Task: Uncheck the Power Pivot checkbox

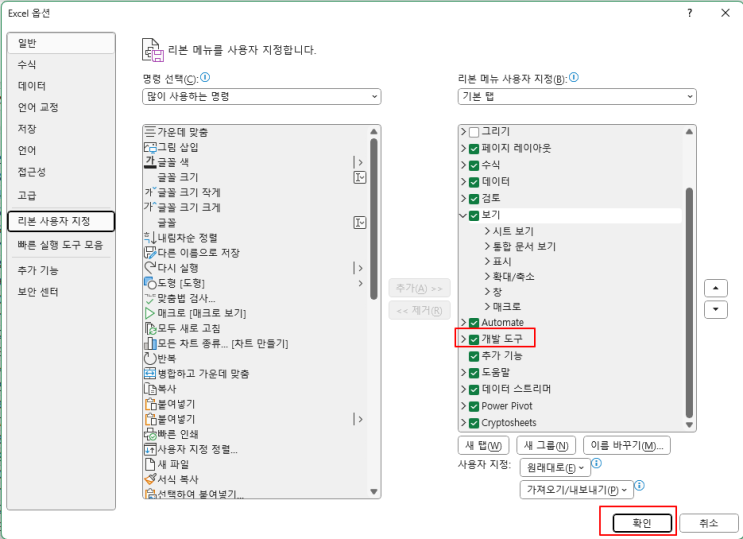Action: 474,406
